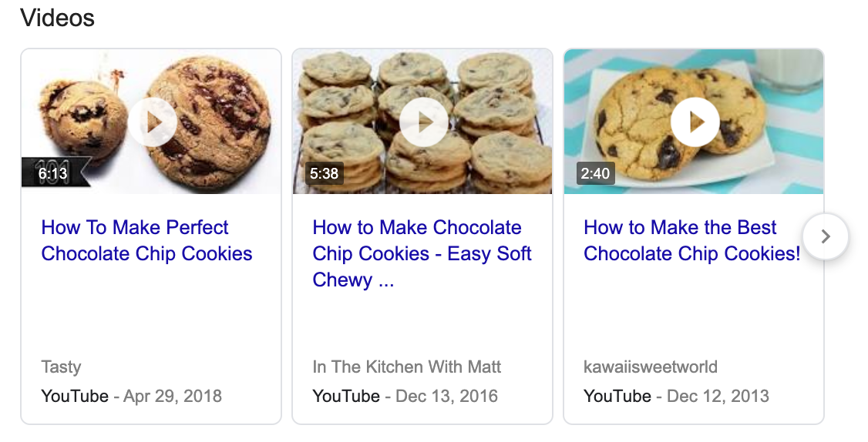Play the Tasty chocolate chip cookies video
868x442 pixels.
click(x=153, y=122)
